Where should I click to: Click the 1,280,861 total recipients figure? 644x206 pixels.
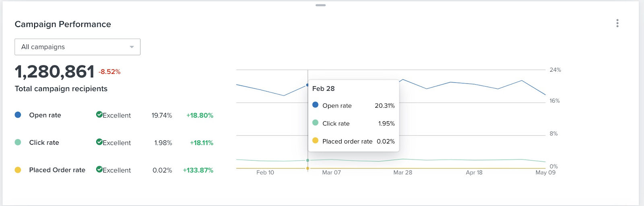[x=54, y=72]
